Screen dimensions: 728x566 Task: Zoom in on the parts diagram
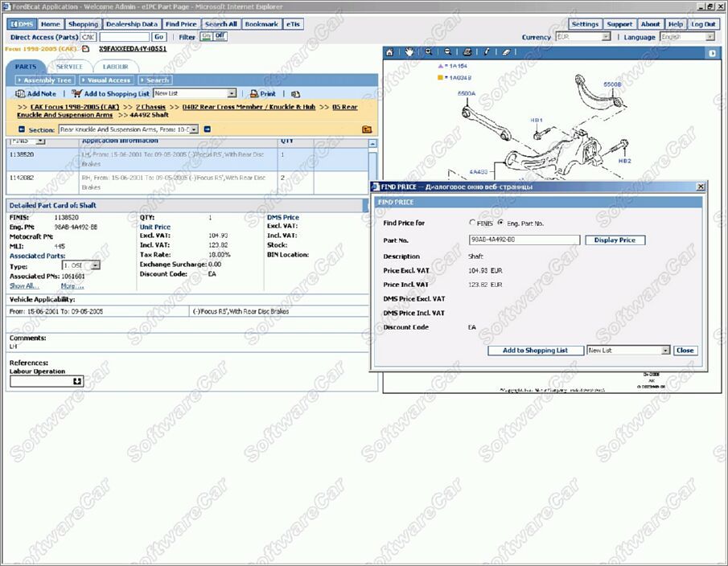[x=429, y=52]
